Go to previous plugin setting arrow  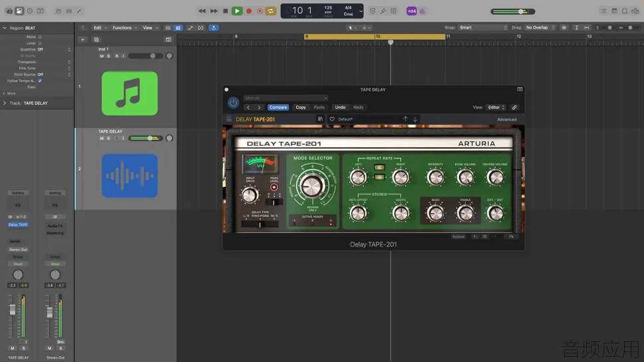[248, 107]
